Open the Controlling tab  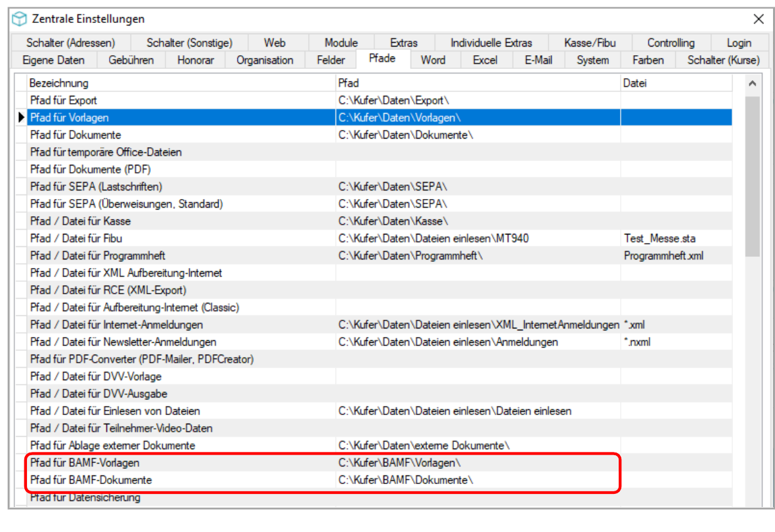[x=671, y=43]
